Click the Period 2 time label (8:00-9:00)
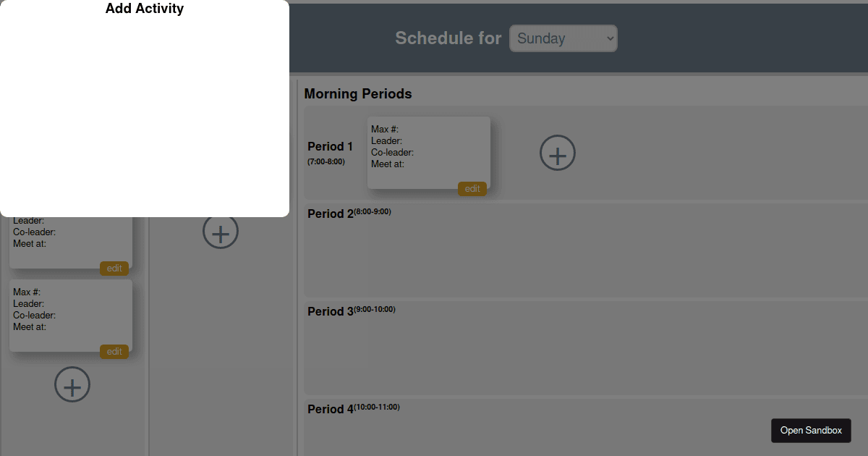The width and height of the screenshot is (868, 456). (x=372, y=211)
